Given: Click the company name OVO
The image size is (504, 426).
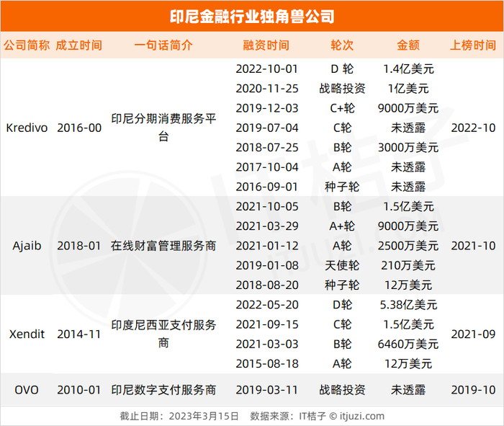Looking at the screenshot, I should pos(27,390).
